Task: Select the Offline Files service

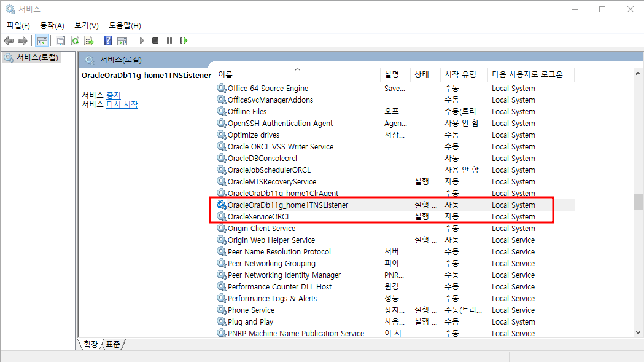Action: point(247,111)
